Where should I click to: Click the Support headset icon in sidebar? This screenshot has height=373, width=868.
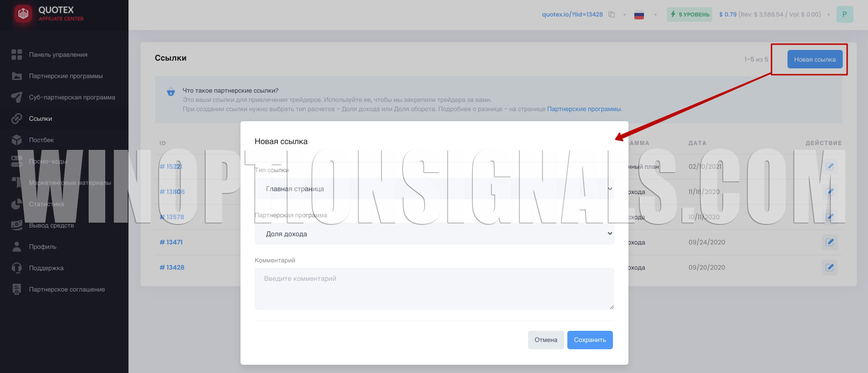click(x=17, y=268)
